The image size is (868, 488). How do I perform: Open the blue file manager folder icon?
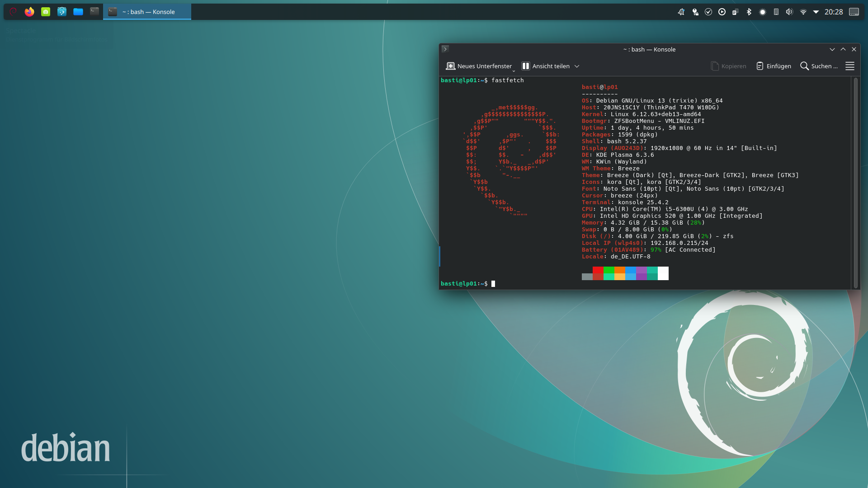point(78,12)
